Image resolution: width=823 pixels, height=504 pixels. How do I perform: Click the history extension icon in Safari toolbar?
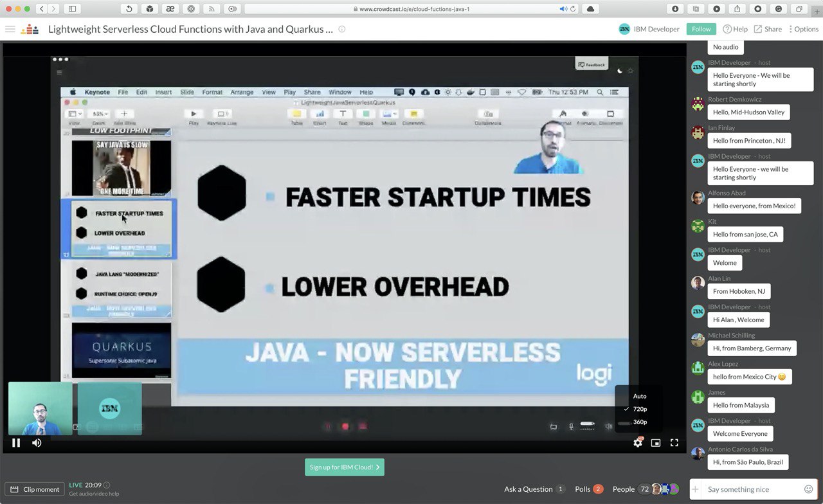click(x=129, y=8)
